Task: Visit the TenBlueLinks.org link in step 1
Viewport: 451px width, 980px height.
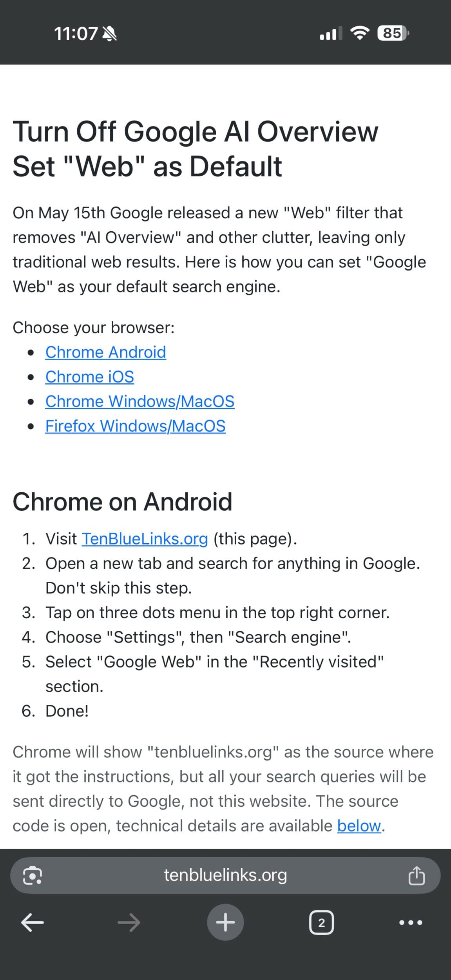Action: click(x=145, y=539)
